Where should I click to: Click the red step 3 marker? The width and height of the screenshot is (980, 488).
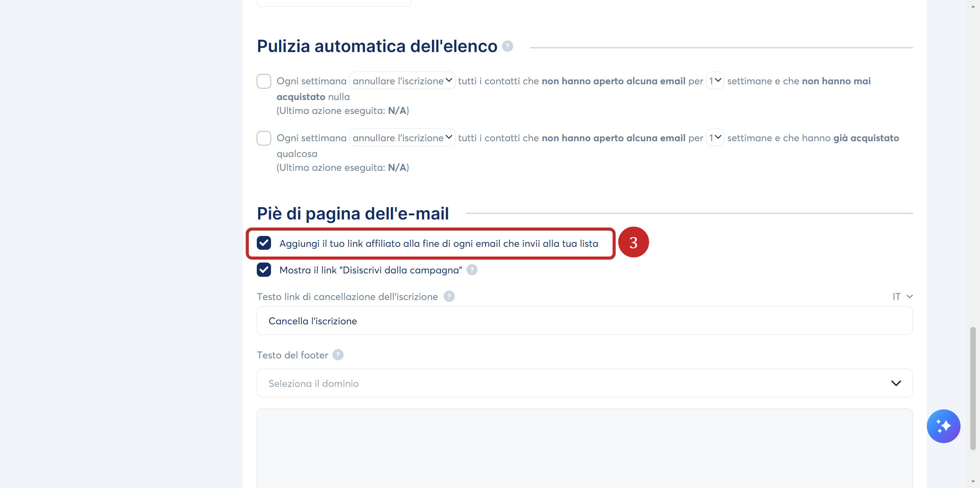click(633, 242)
